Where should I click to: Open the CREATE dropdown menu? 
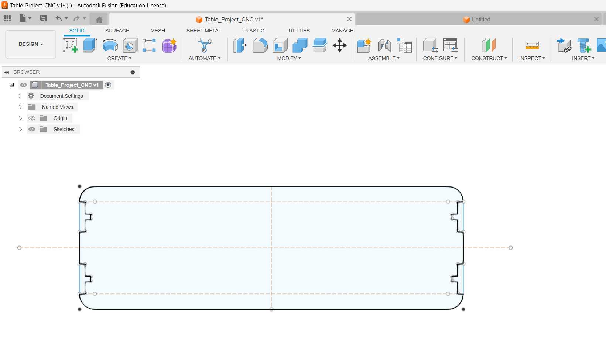119,58
